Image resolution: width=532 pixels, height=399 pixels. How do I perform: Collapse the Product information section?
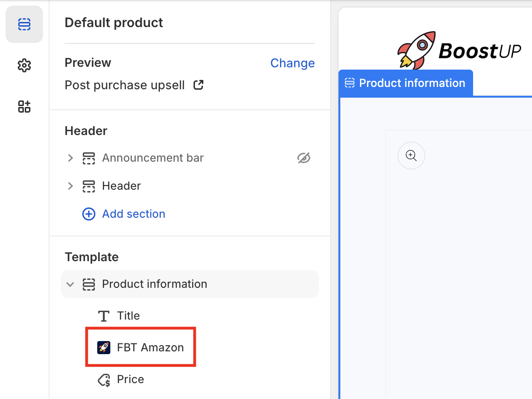coord(71,284)
